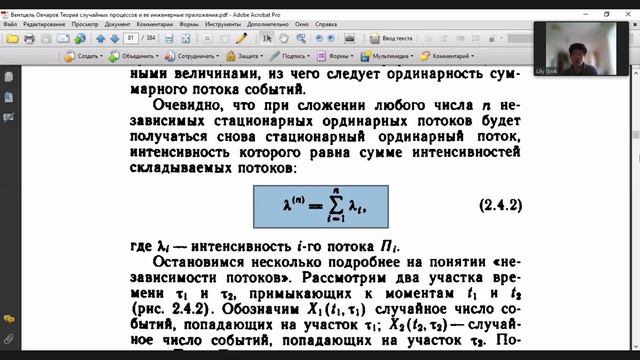The width and height of the screenshot is (640, 360).
Task: Click the increase line spacing icon
Action: pos(476,39)
